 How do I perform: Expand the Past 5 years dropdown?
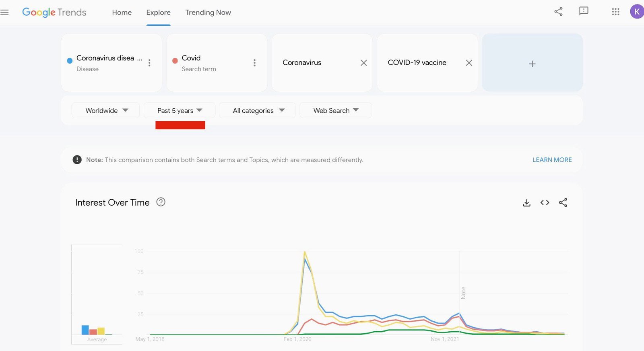(x=180, y=110)
